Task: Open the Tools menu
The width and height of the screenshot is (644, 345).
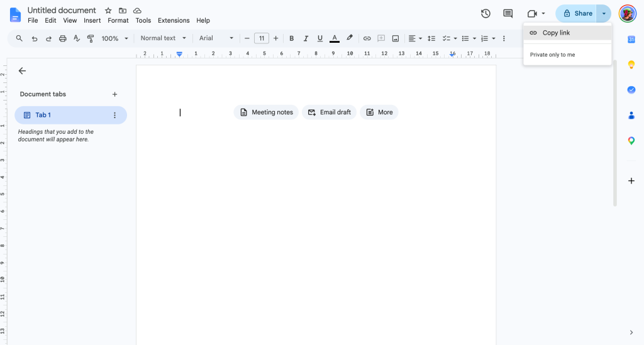Action: click(143, 21)
